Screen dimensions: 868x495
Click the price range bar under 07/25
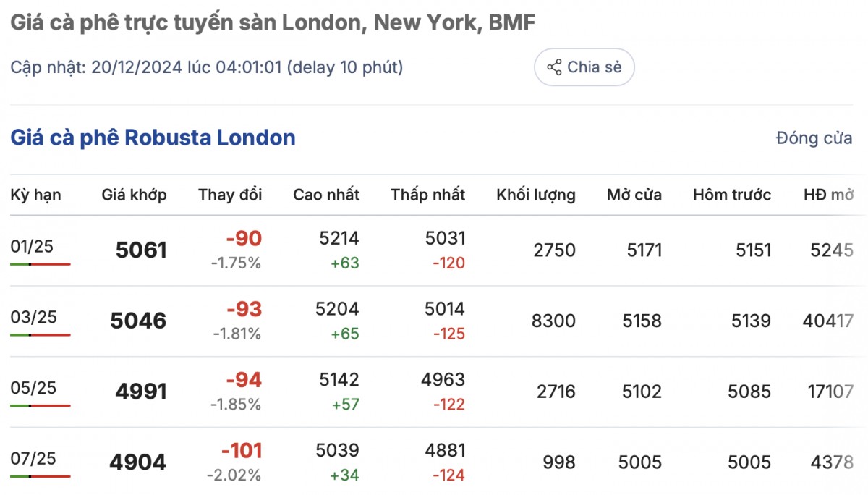tap(41, 476)
